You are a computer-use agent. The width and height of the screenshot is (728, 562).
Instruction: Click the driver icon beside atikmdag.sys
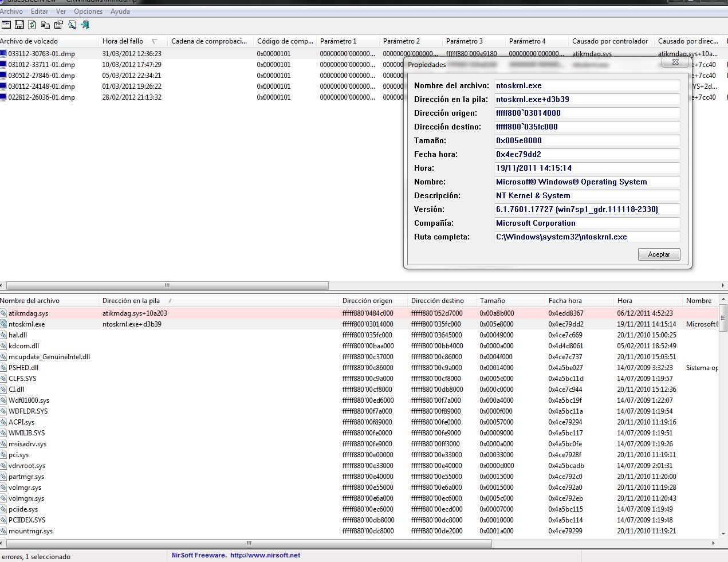(3, 313)
